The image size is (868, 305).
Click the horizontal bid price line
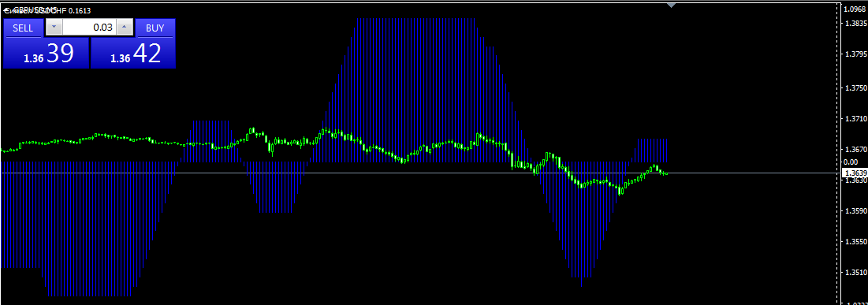coord(421,173)
